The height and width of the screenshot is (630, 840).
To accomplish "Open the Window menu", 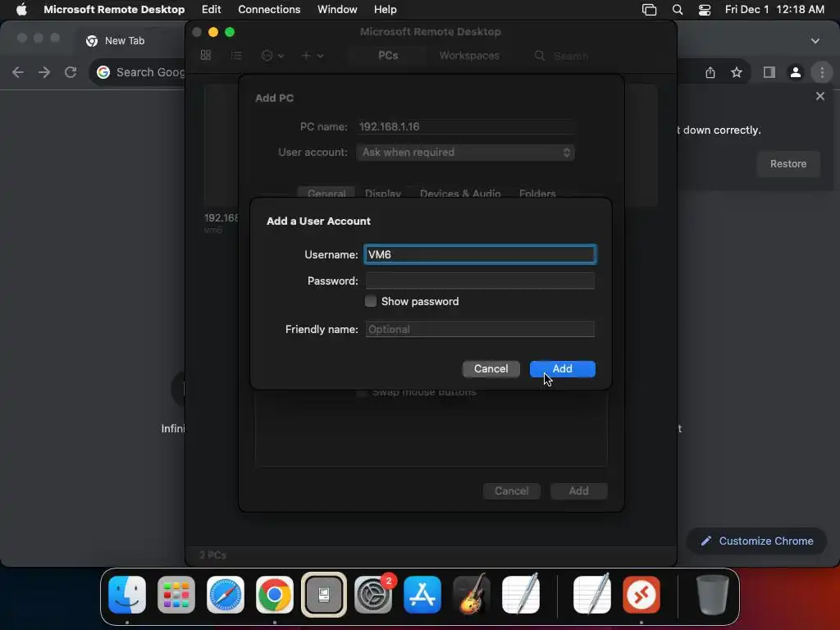I will point(337,9).
